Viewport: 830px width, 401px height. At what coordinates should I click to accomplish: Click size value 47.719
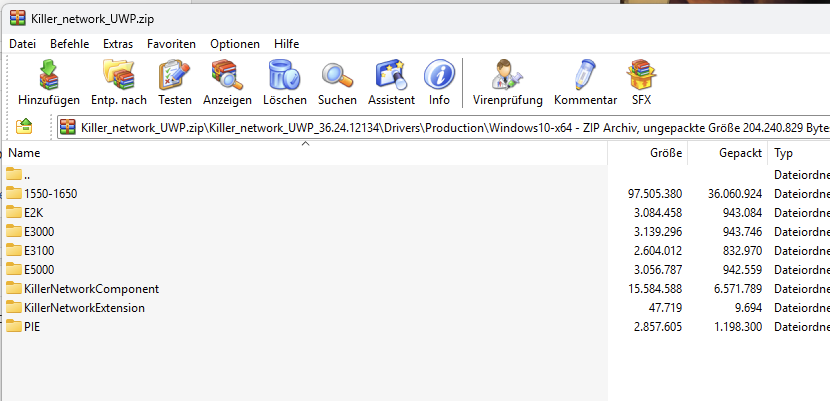(665, 308)
